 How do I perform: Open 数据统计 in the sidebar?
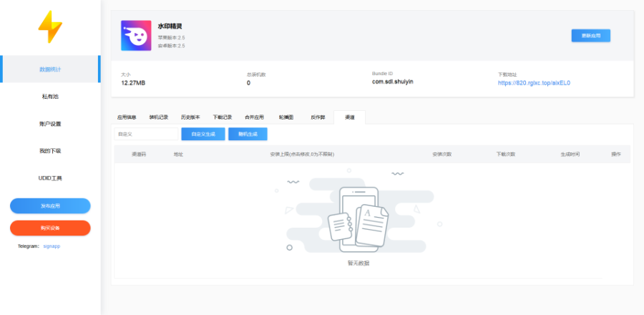pos(50,69)
